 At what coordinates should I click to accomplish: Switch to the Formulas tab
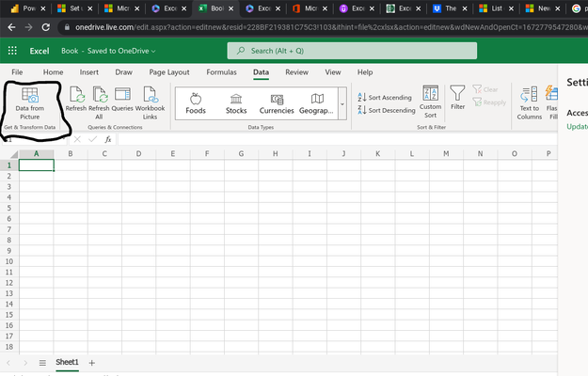[221, 72]
